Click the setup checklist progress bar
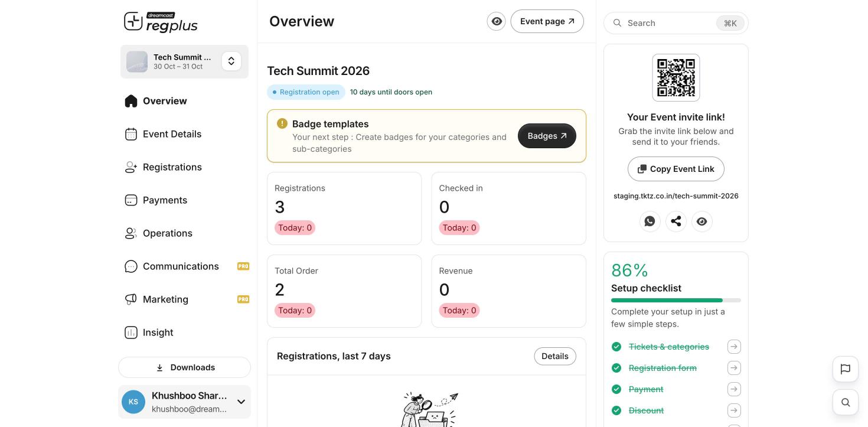 (x=676, y=301)
